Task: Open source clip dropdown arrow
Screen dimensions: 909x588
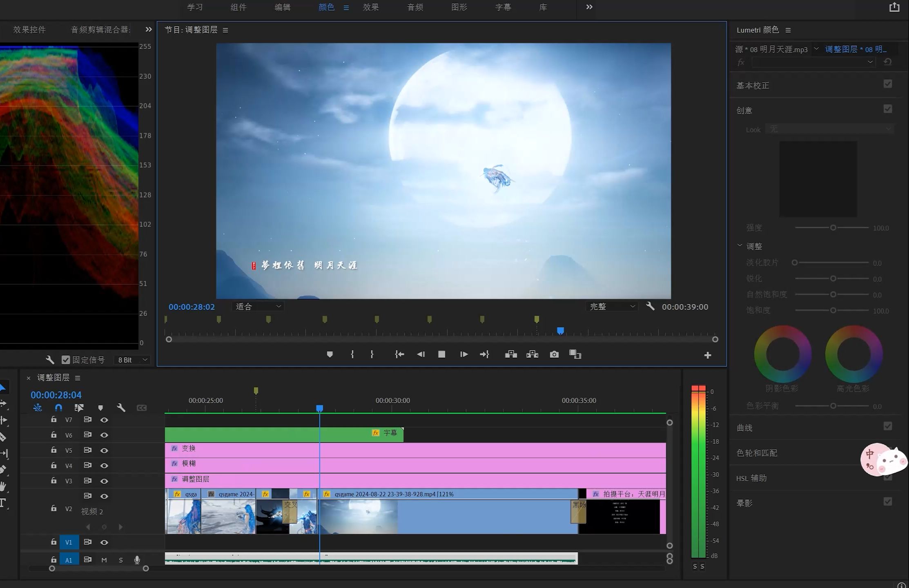Action: tap(816, 49)
